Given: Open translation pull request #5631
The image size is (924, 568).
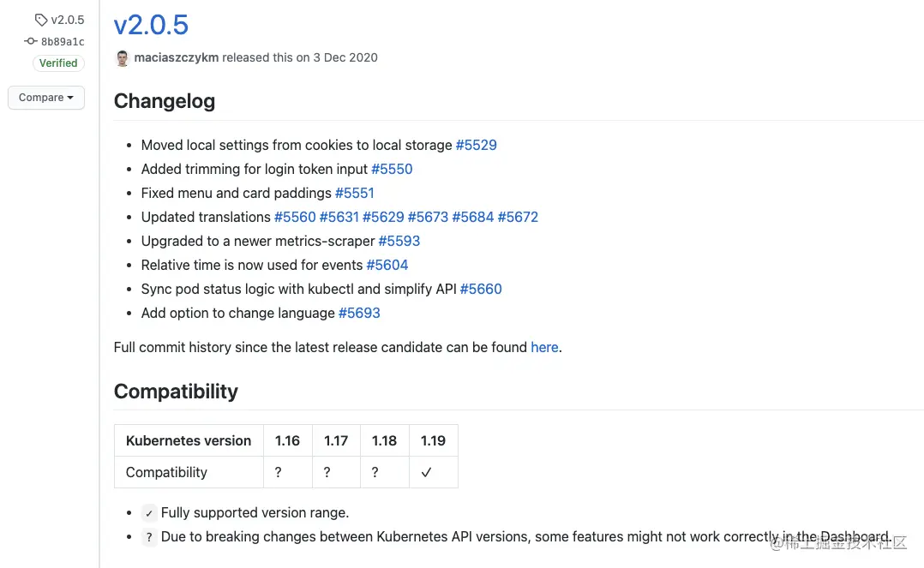Looking at the screenshot, I should point(339,218).
